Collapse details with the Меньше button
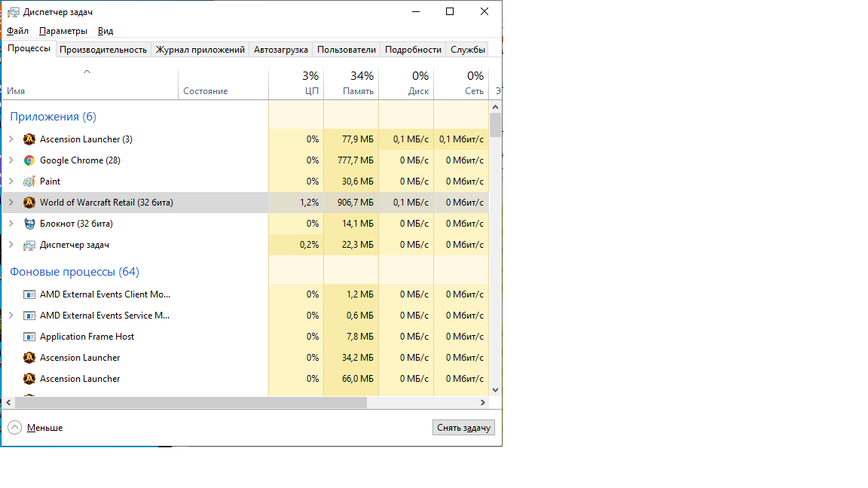Screen dimensions: 868x488 click(35, 428)
